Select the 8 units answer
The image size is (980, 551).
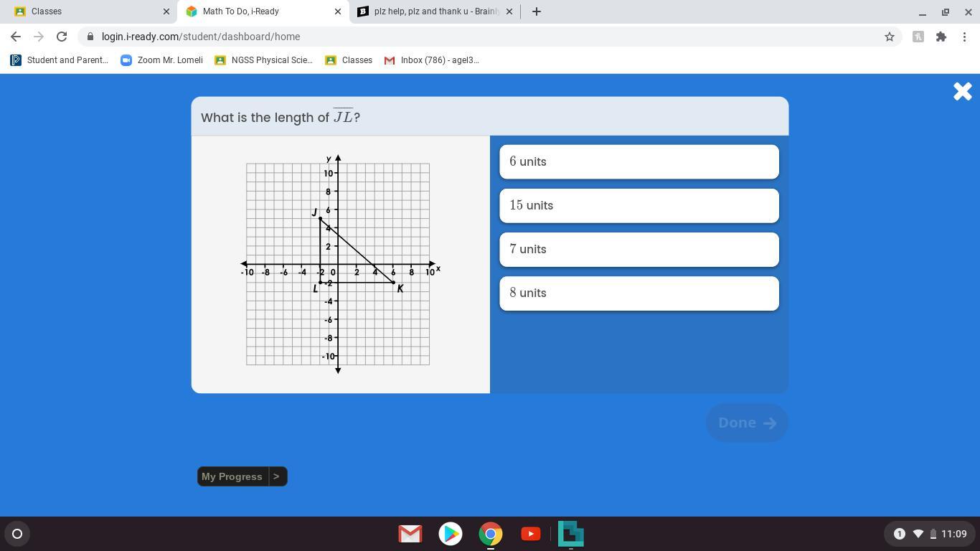[639, 293]
